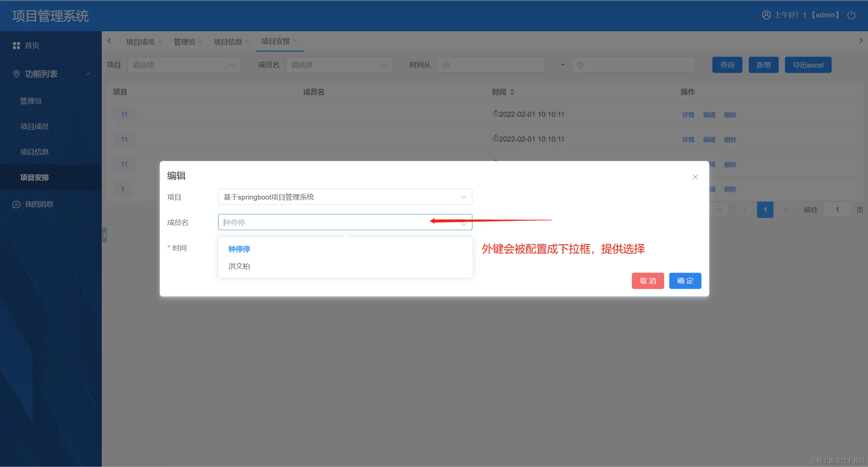Viewport: 868px width, 467px height.
Task: Click the 首页 grid icon
Action: tap(16, 45)
